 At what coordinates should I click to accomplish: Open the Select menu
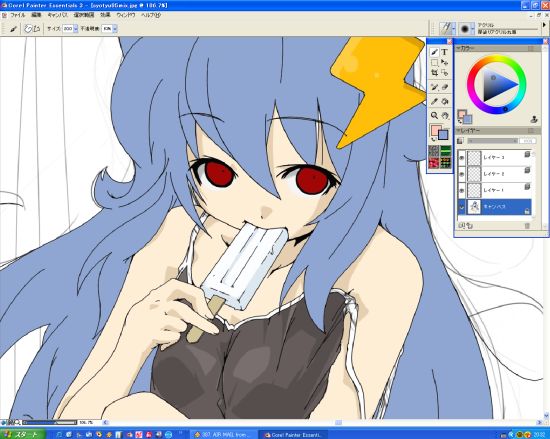coord(83,15)
